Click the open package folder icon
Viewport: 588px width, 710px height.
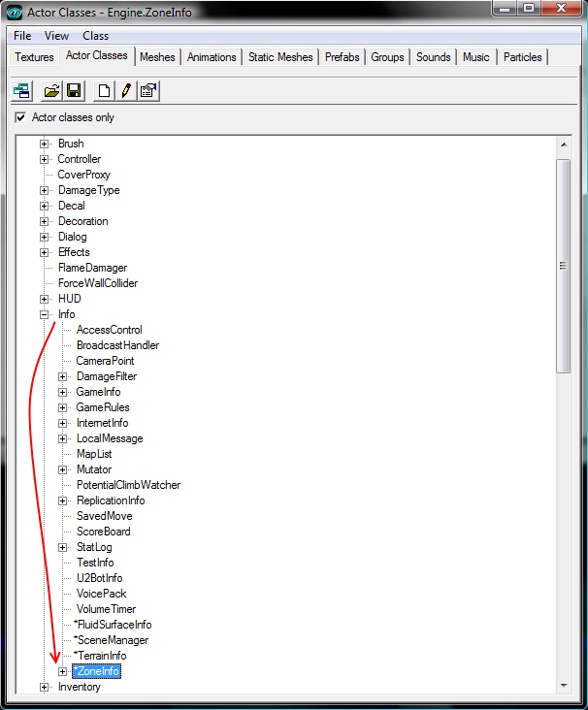pos(51,91)
